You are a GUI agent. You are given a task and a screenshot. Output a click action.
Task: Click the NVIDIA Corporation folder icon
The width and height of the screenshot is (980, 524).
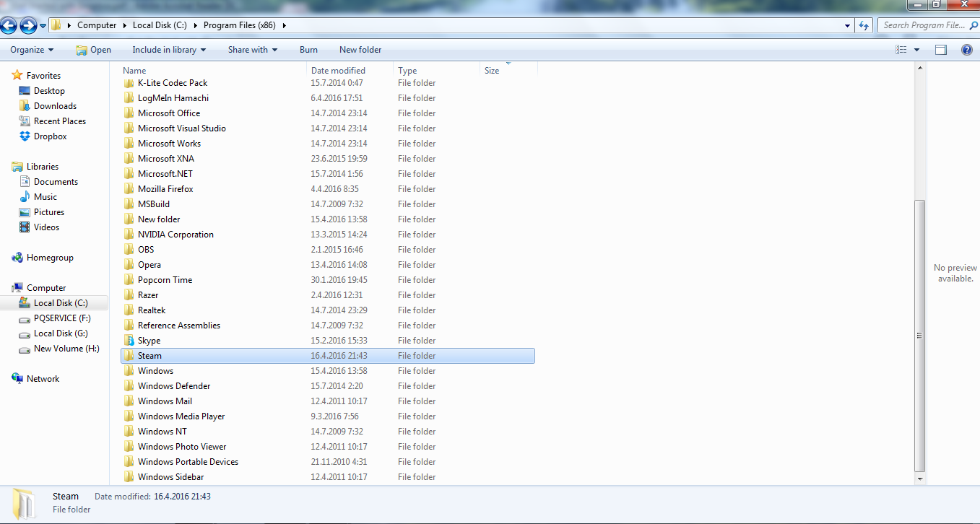tap(129, 235)
